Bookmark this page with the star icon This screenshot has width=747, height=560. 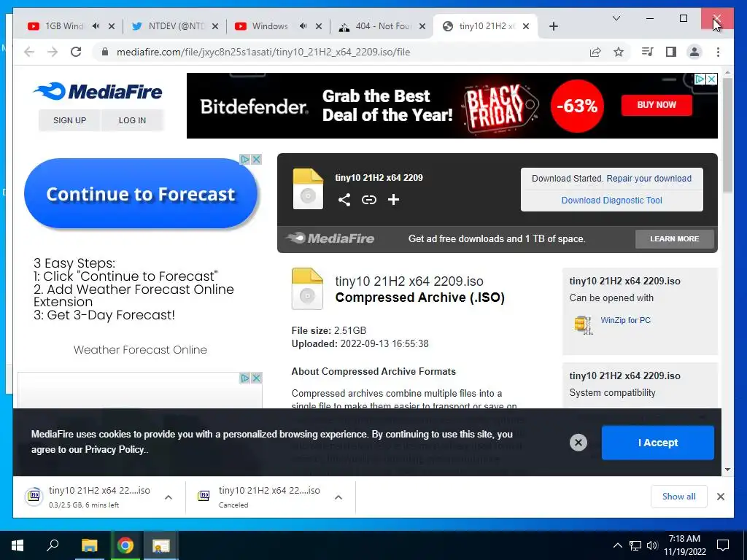[x=619, y=52]
